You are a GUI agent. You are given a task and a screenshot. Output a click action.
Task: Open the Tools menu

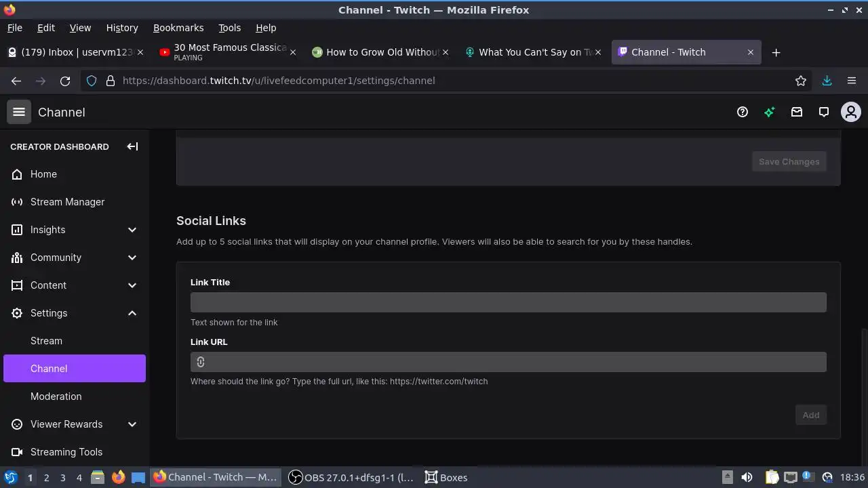pos(229,28)
